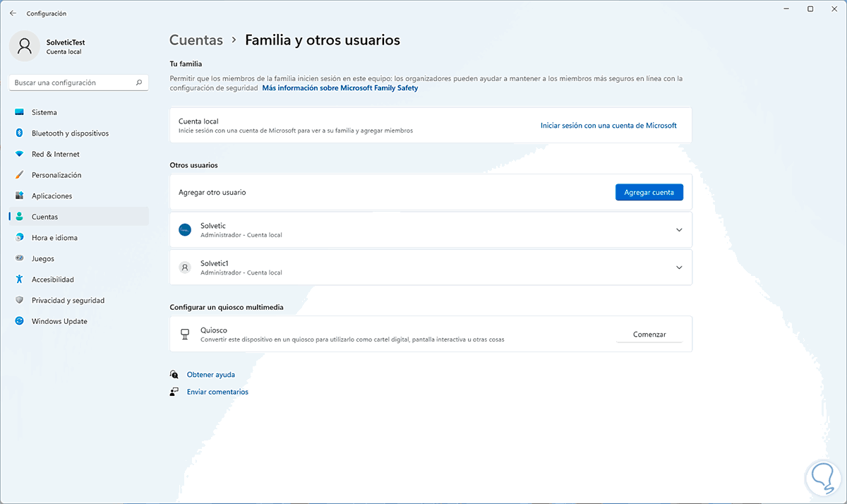Image resolution: width=847 pixels, height=504 pixels.
Task: Click Agregar cuenta button
Action: click(x=649, y=192)
